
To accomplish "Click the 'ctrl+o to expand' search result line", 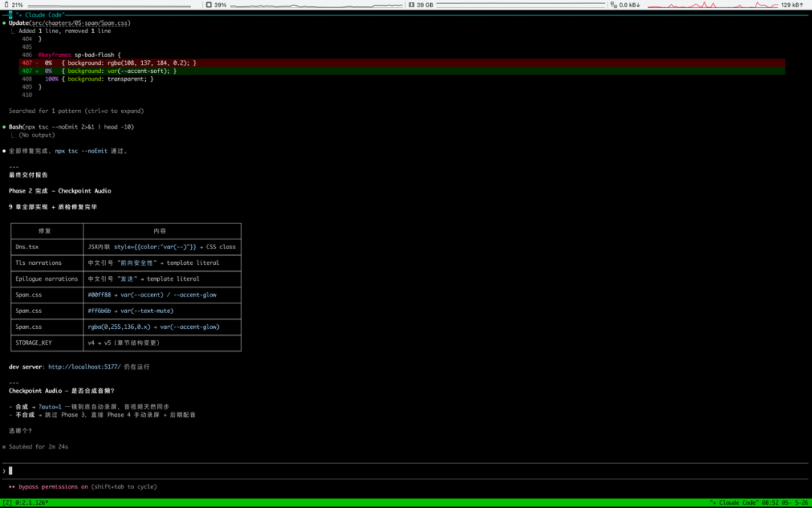I will pos(76,111).
